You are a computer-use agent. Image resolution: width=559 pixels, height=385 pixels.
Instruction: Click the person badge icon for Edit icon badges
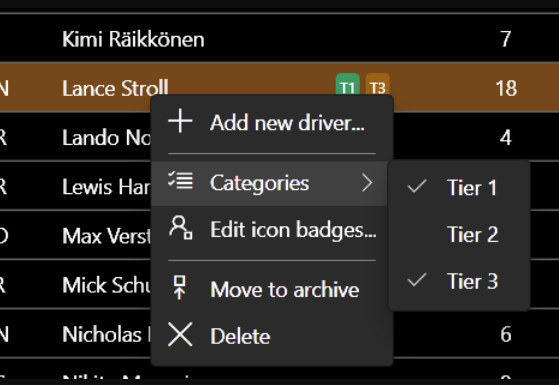pyautogui.click(x=180, y=227)
